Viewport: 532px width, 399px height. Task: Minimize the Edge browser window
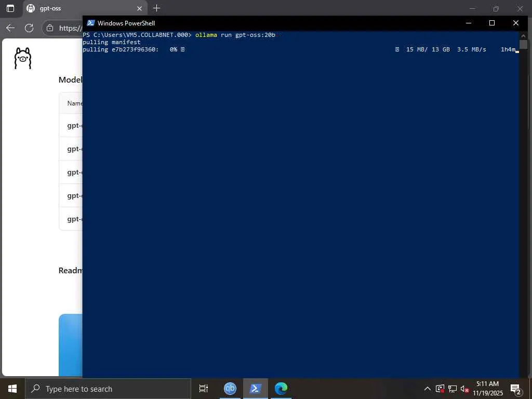pos(472,8)
